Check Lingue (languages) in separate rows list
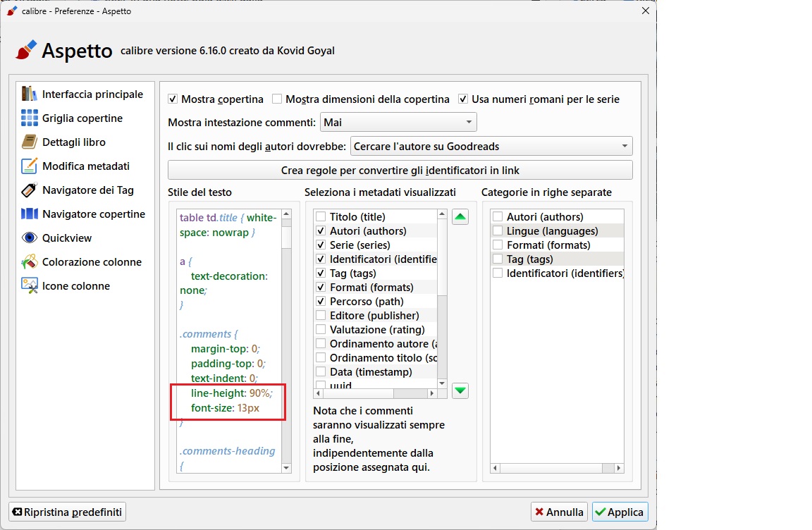Image resolution: width=812 pixels, height=530 pixels. [x=498, y=231]
